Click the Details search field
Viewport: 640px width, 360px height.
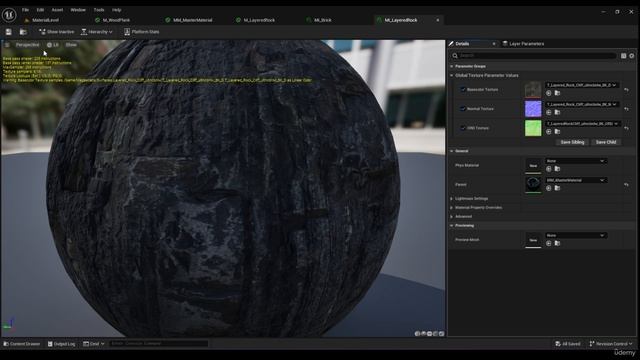tap(534, 56)
